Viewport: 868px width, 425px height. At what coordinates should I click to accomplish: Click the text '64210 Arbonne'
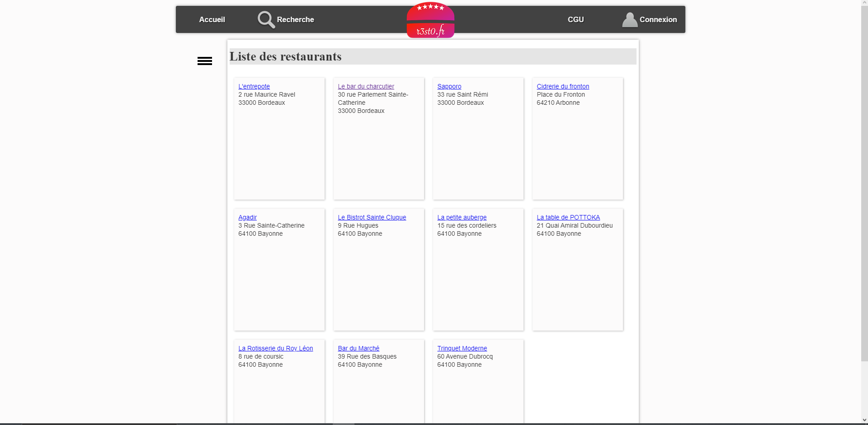(x=558, y=103)
